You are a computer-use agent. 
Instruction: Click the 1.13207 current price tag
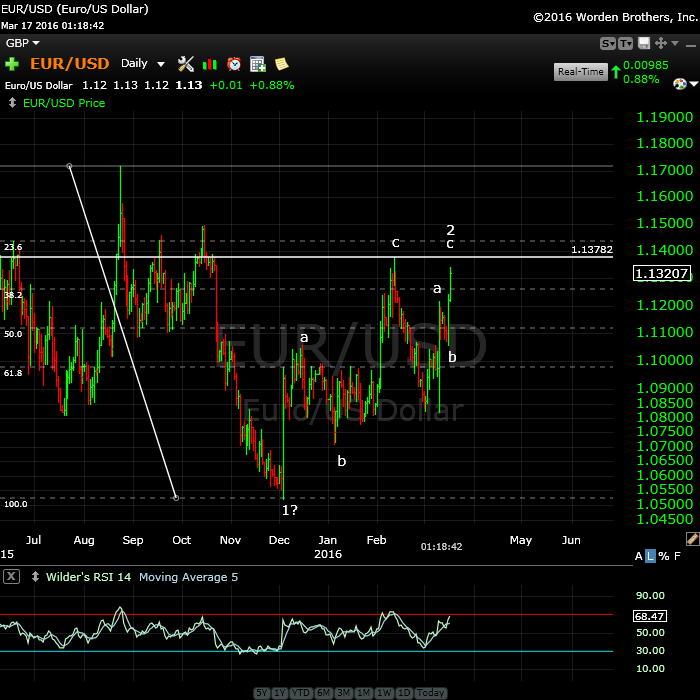pos(662,273)
